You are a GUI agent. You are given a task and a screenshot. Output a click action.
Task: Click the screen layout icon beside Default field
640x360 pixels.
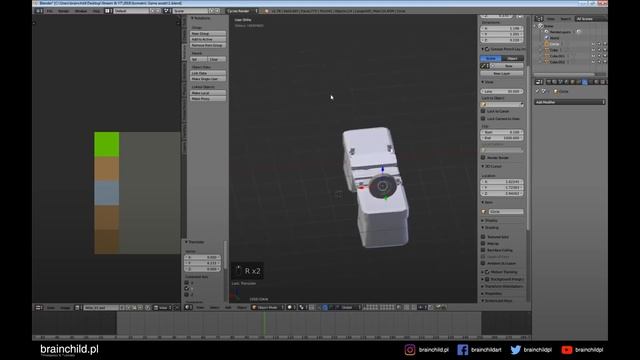point(108,11)
